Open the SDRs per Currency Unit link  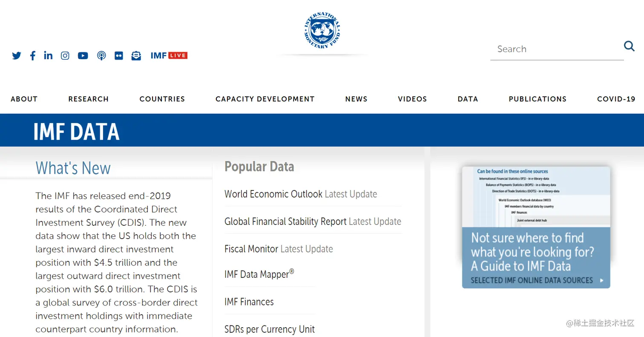(270, 329)
